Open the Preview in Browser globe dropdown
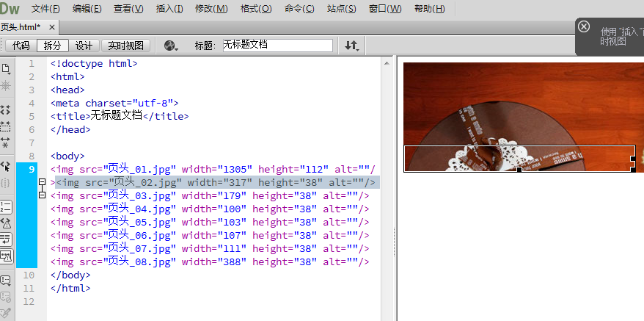Viewport: 644px width, 321px height. (171, 46)
